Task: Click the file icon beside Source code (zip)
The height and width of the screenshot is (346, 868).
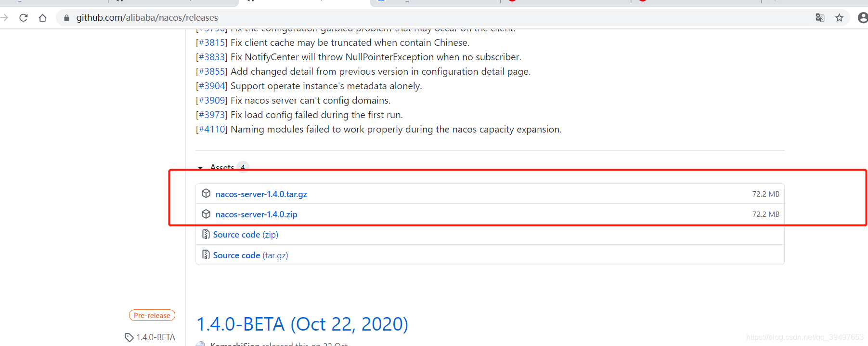Action: [x=206, y=234]
